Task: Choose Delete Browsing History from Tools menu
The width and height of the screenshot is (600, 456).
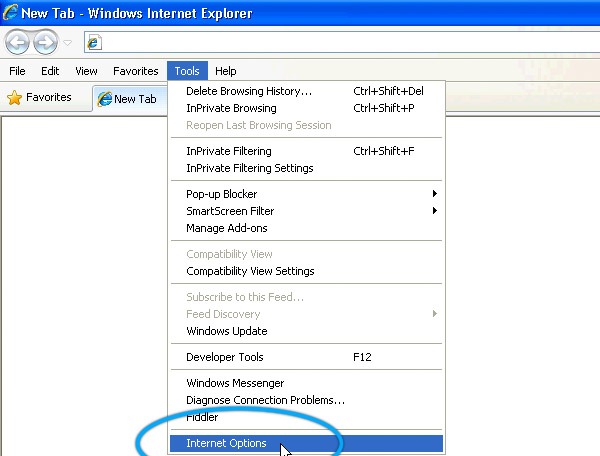Action: click(x=249, y=91)
